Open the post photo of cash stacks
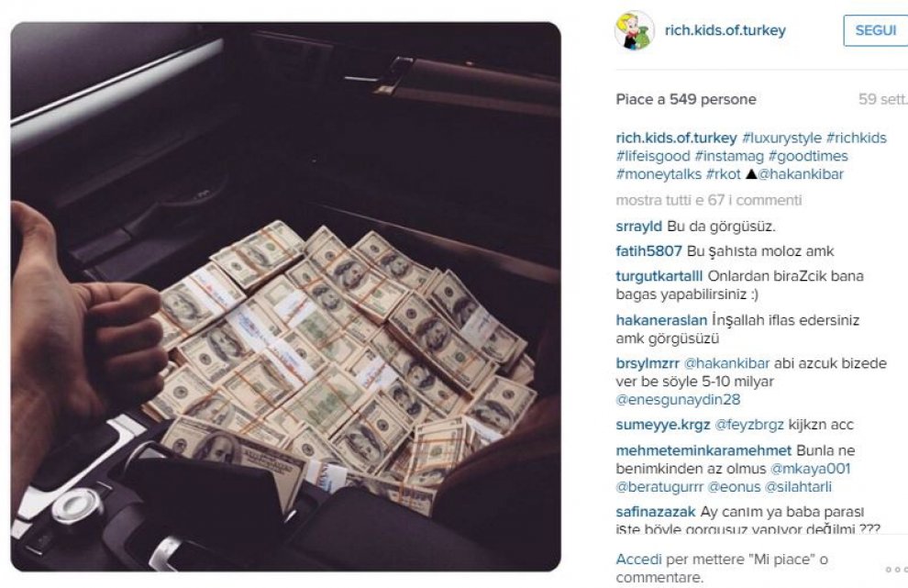Screen dimensions: 908x588 pyautogui.click(x=285, y=296)
